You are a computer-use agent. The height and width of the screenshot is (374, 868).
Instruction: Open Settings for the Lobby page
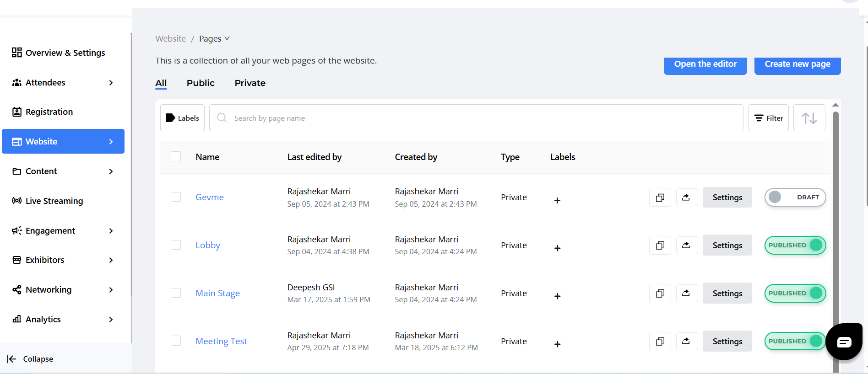(727, 246)
